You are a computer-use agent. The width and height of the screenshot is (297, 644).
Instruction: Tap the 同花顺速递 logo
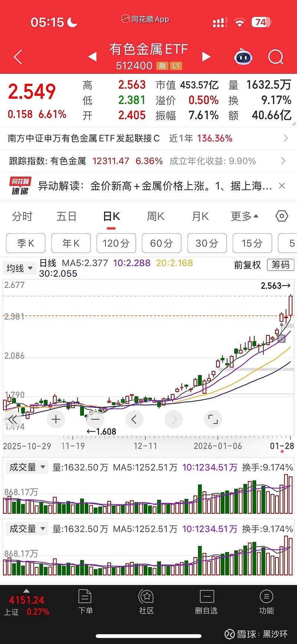pos(20,186)
